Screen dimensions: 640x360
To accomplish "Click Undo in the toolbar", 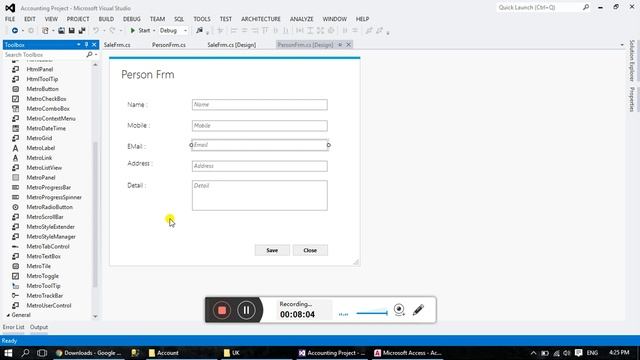I will click(x=96, y=31).
